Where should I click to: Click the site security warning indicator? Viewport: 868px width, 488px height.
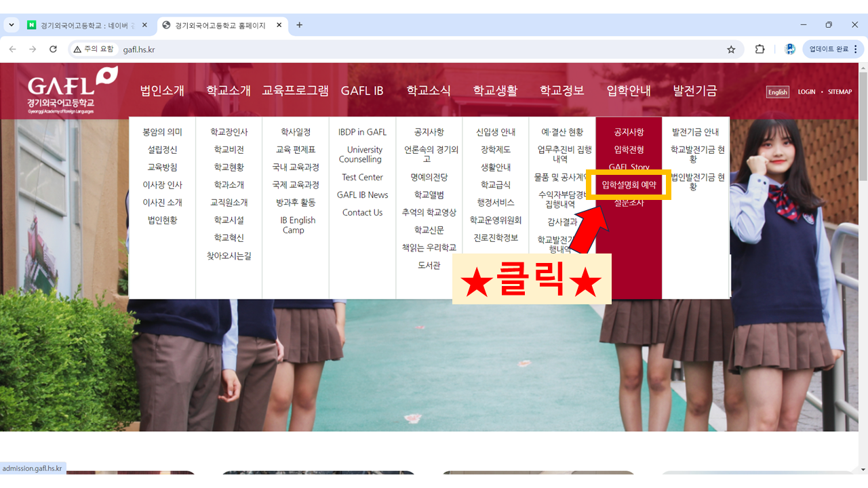[x=94, y=49]
